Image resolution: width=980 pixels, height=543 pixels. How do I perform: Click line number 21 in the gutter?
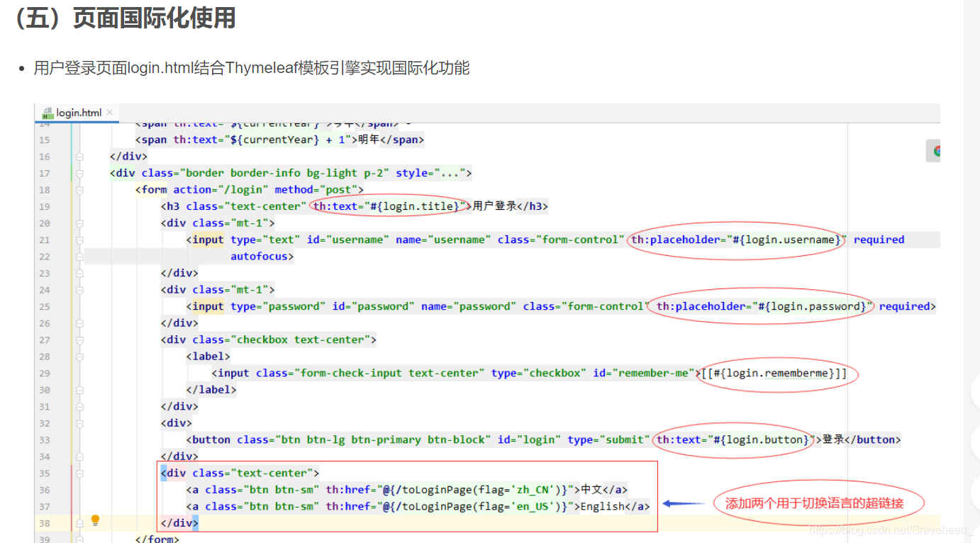[x=45, y=240]
